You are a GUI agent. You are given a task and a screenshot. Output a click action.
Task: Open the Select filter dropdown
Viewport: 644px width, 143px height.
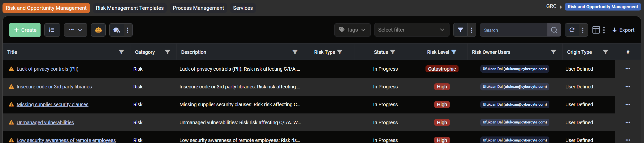(411, 30)
